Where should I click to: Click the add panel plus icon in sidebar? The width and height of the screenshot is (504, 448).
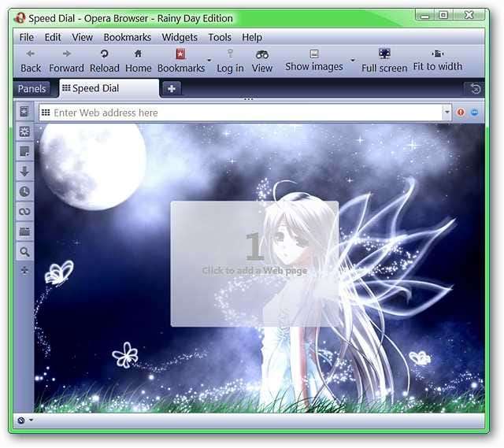click(x=24, y=270)
